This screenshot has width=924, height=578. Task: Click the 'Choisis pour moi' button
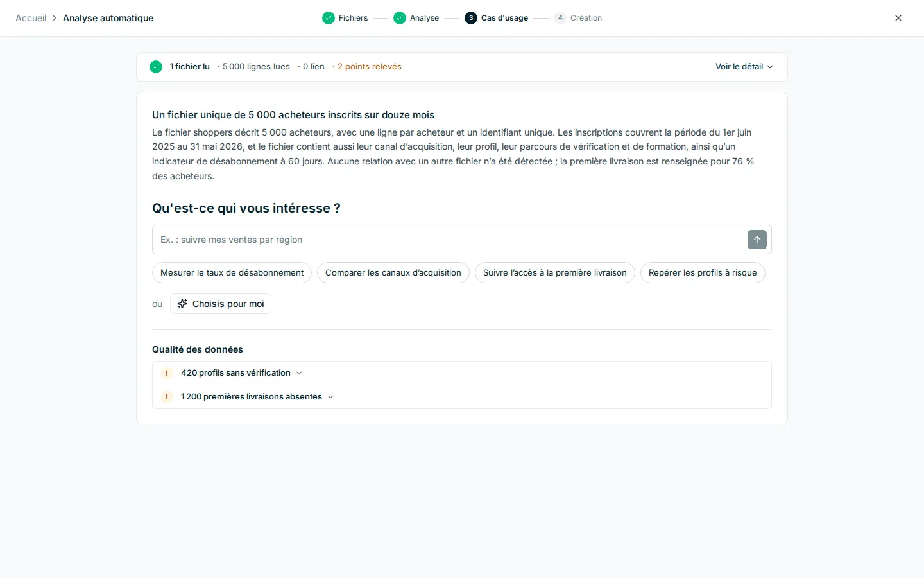(x=221, y=304)
